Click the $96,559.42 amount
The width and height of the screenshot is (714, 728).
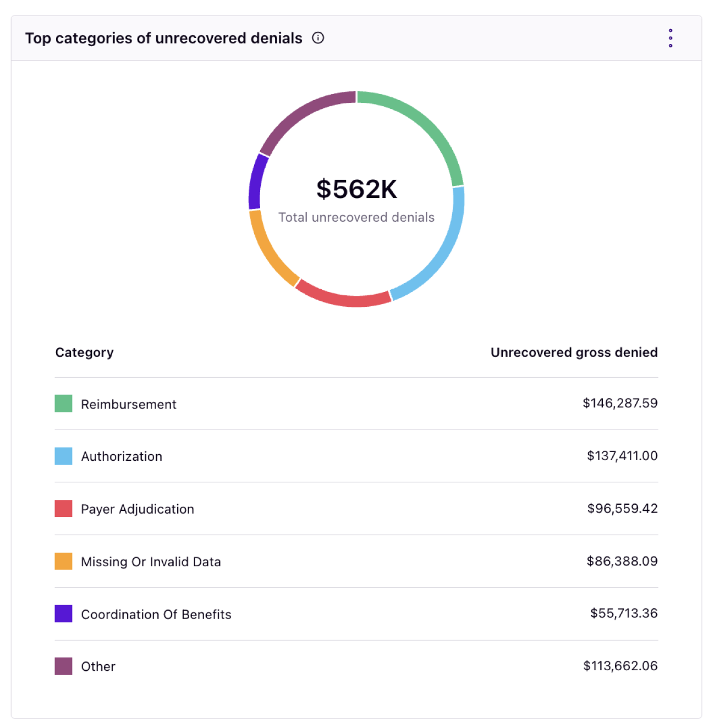pyautogui.click(x=622, y=508)
